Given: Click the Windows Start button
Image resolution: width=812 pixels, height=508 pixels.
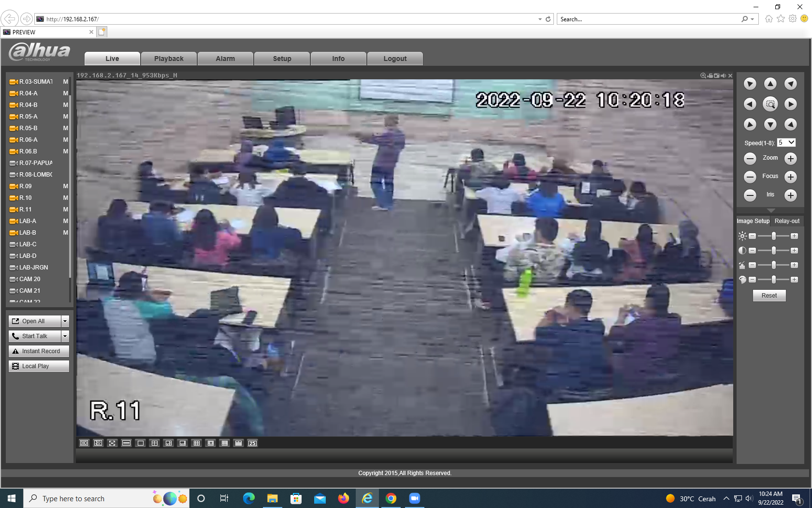Looking at the screenshot, I should coord(12,498).
